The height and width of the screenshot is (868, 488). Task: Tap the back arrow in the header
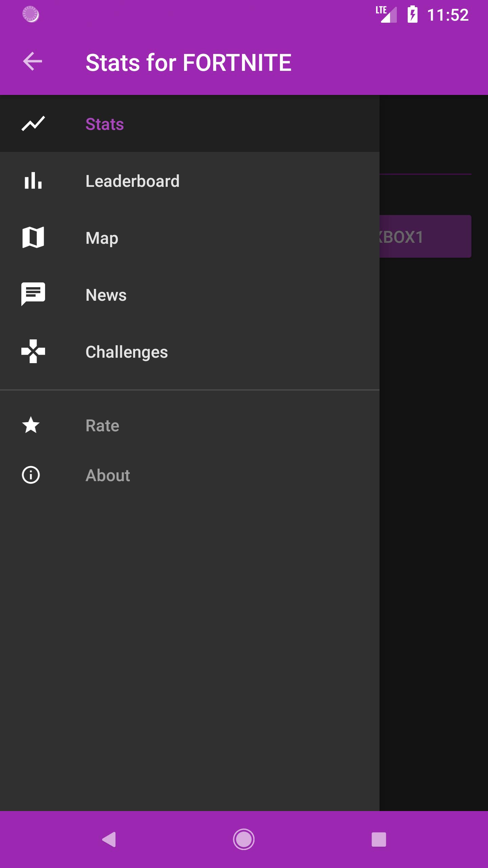pos(33,62)
